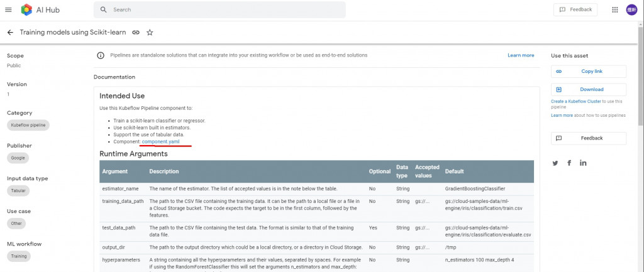This screenshot has height=272, width=644.
Task: Click the test_data_path argument cell
Action: (x=119, y=227)
